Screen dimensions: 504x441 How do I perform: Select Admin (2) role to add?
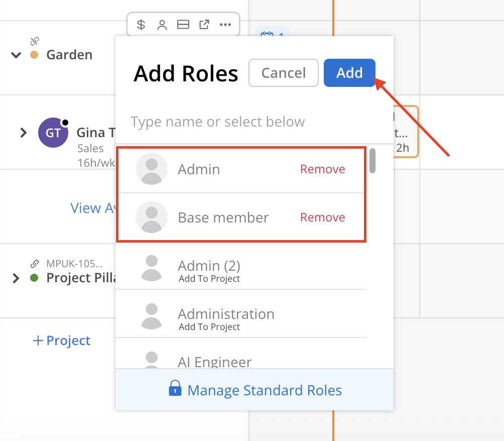click(x=209, y=270)
